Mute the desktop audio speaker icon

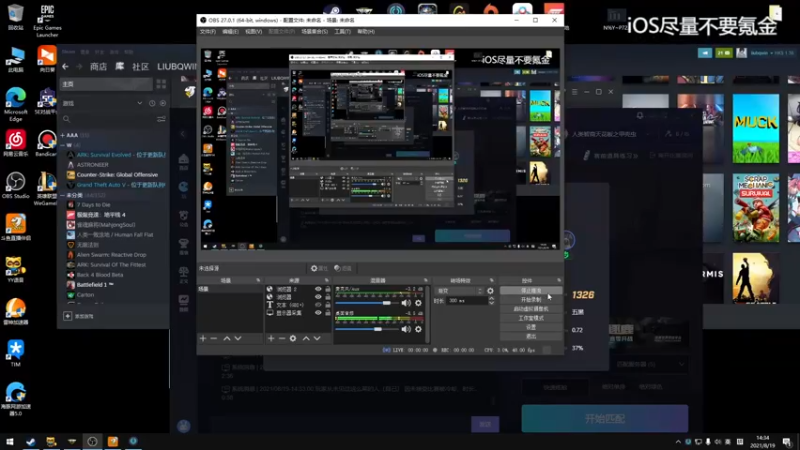[x=406, y=329]
